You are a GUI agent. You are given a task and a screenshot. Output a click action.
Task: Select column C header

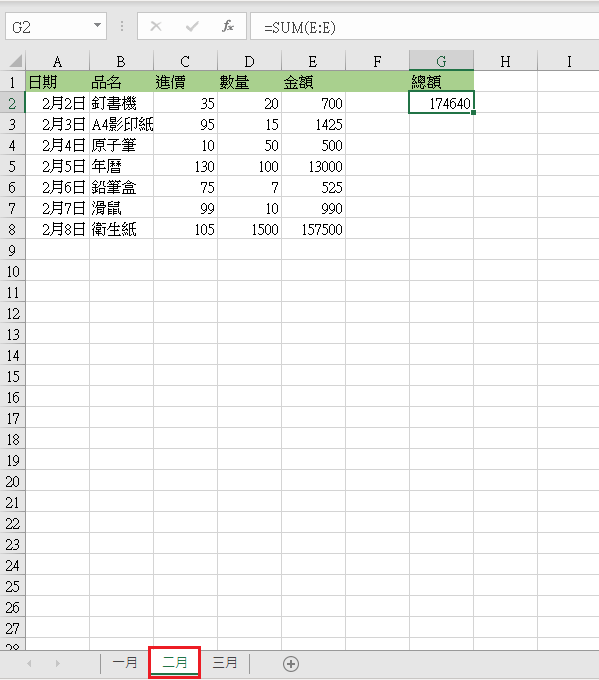(185, 61)
